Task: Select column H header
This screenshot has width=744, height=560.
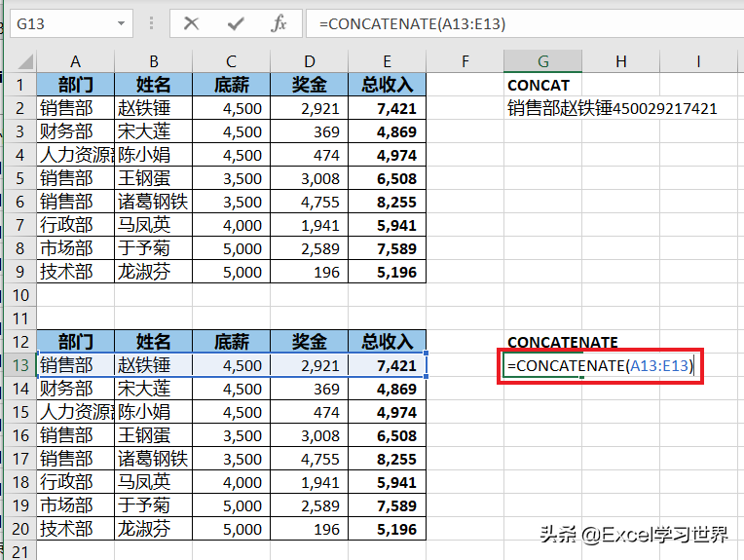Action: coord(620,61)
